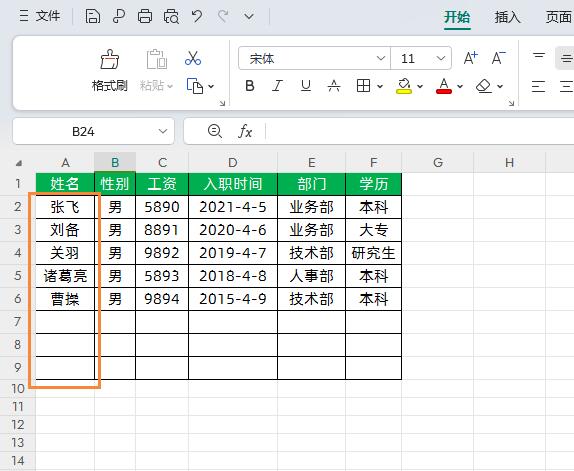Click the Cut scissors icon
The image size is (574, 471).
(x=193, y=58)
